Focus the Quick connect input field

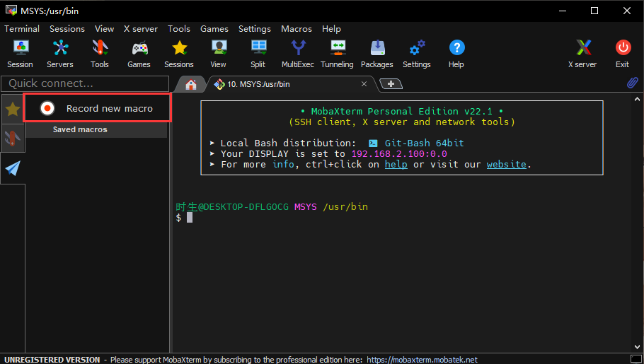coord(86,83)
